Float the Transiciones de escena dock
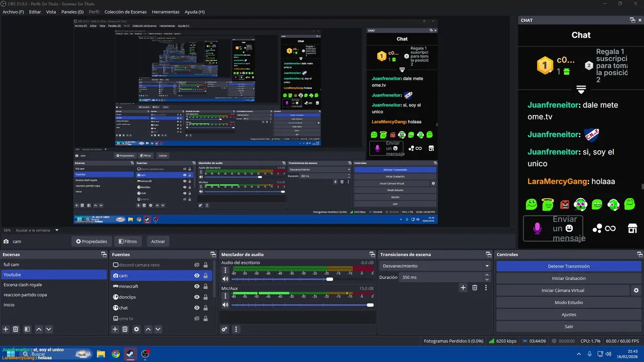This screenshot has height=362, width=644. coord(489,254)
